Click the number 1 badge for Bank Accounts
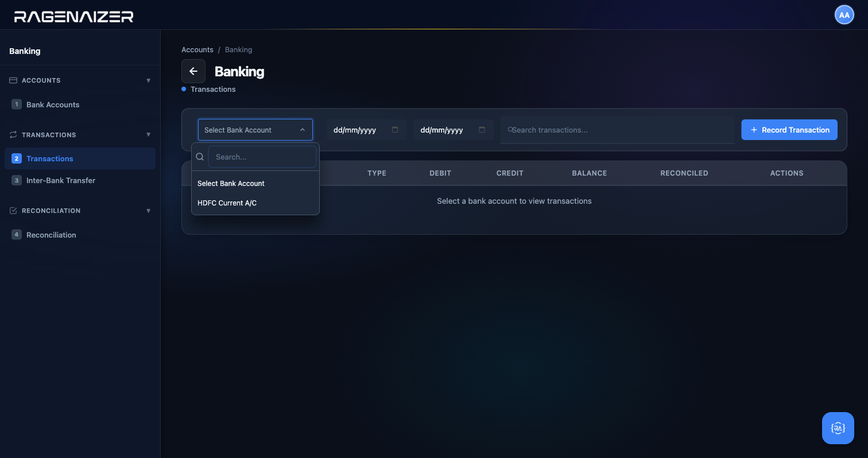868x458 pixels. click(x=17, y=104)
